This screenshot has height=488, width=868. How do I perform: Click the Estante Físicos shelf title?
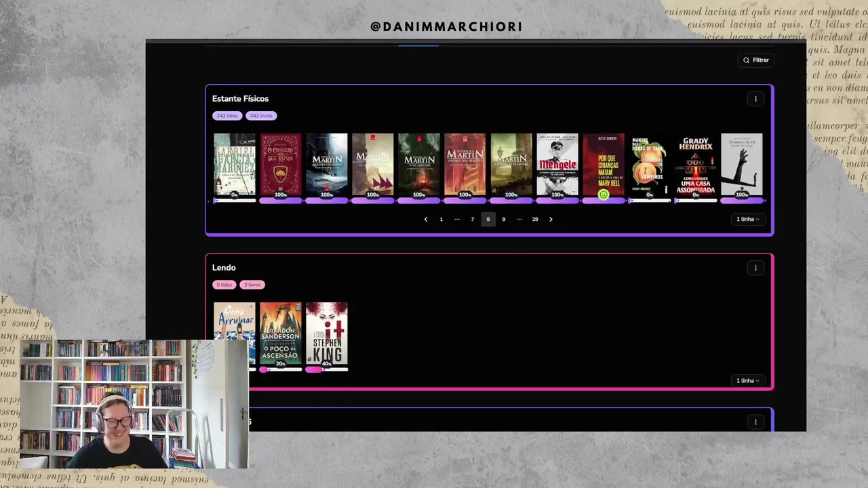[241, 99]
